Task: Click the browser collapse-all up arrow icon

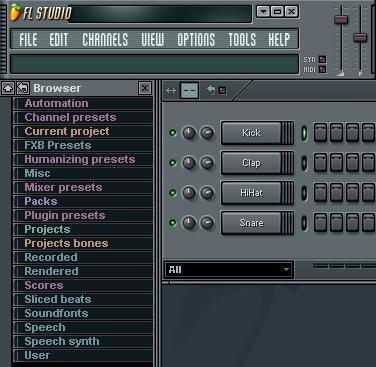Action: click(x=8, y=88)
